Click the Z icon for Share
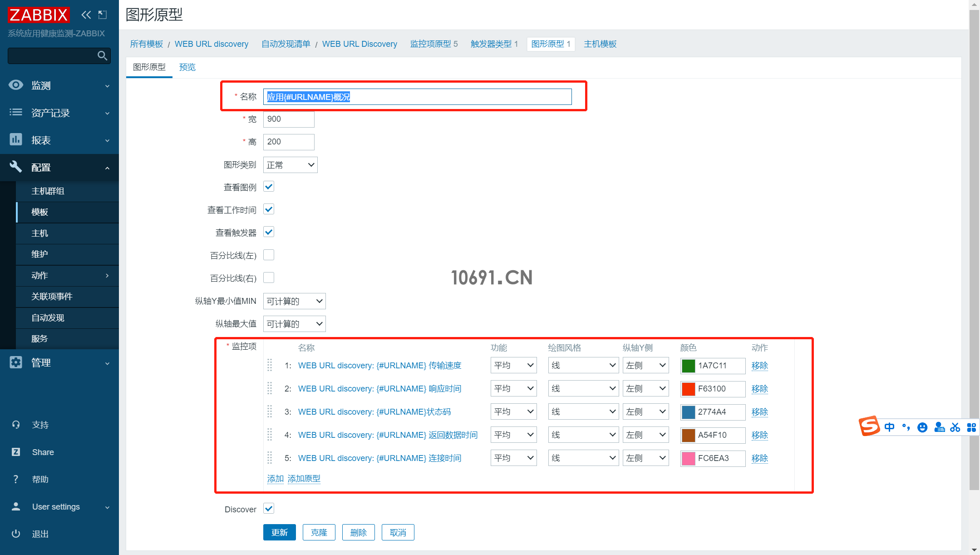This screenshot has width=980, height=555. [16, 452]
